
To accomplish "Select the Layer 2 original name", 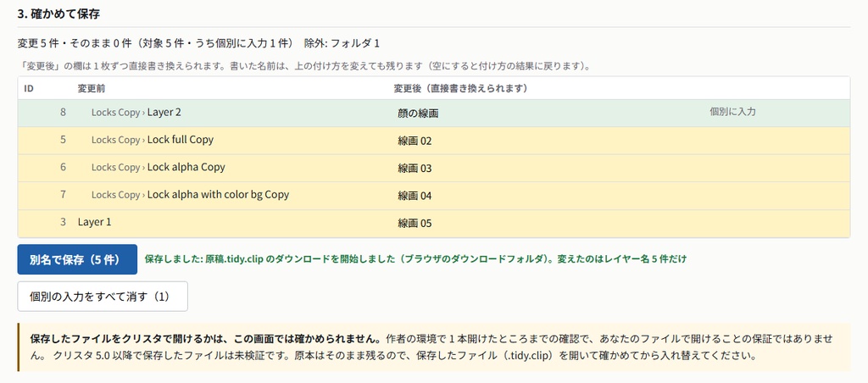I will [x=164, y=112].
